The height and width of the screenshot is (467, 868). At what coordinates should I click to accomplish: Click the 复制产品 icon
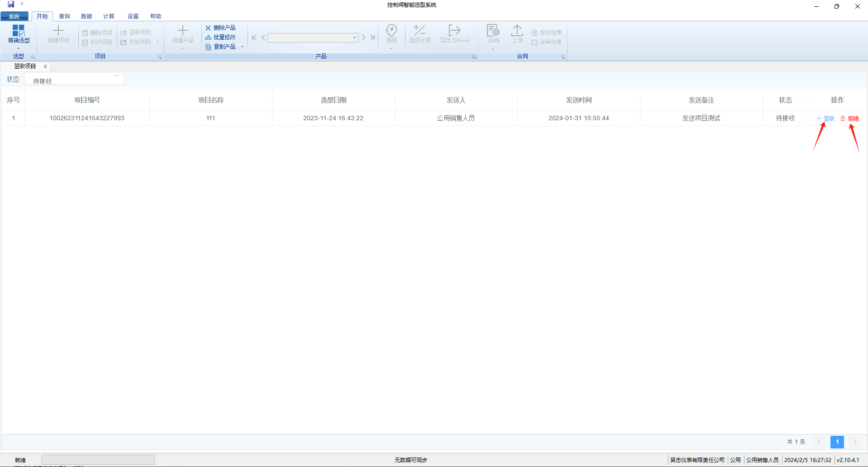click(x=208, y=47)
